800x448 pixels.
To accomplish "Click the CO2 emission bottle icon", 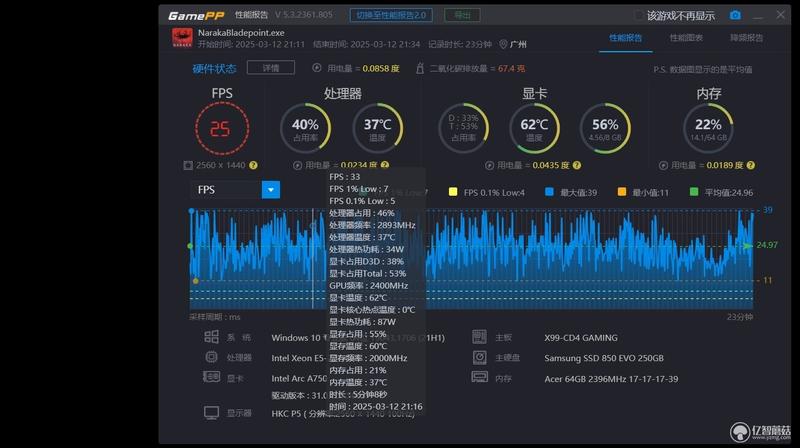I will pyautogui.click(x=420, y=68).
